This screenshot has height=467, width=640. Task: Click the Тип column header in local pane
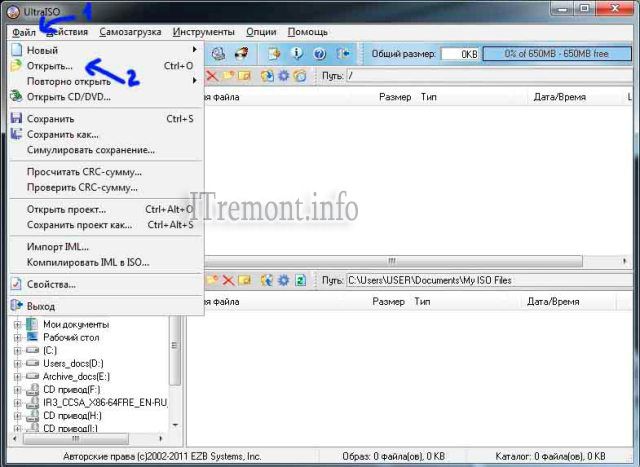(x=422, y=302)
